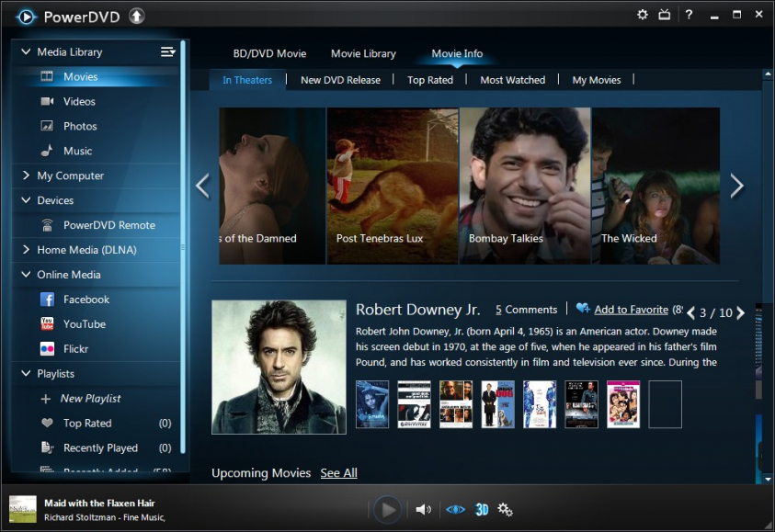Click See All upcoming movies link
775x532 pixels.
coord(338,473)
